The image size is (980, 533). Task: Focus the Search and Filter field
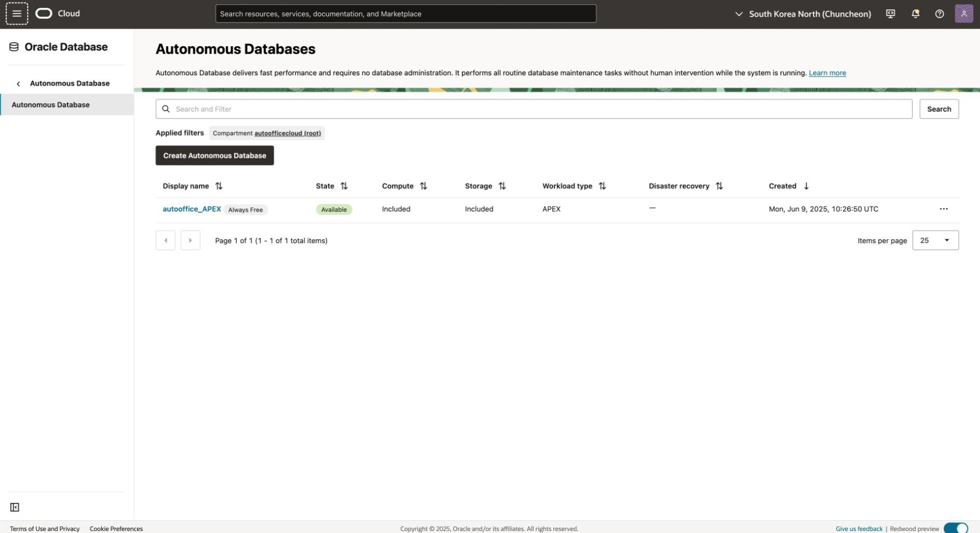pos(534,109)
